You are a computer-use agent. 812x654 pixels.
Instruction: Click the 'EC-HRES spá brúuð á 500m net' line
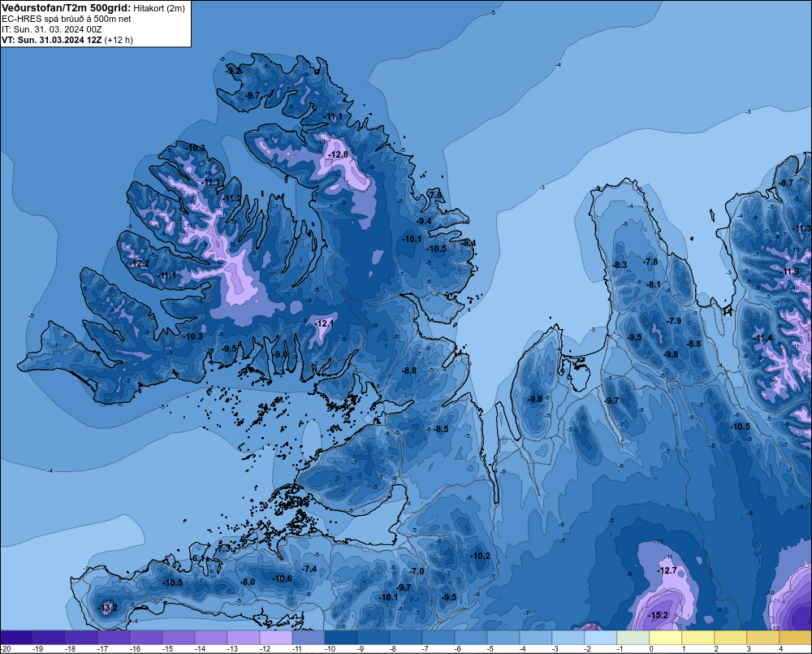pyautogui.click(x=67, y=19)
